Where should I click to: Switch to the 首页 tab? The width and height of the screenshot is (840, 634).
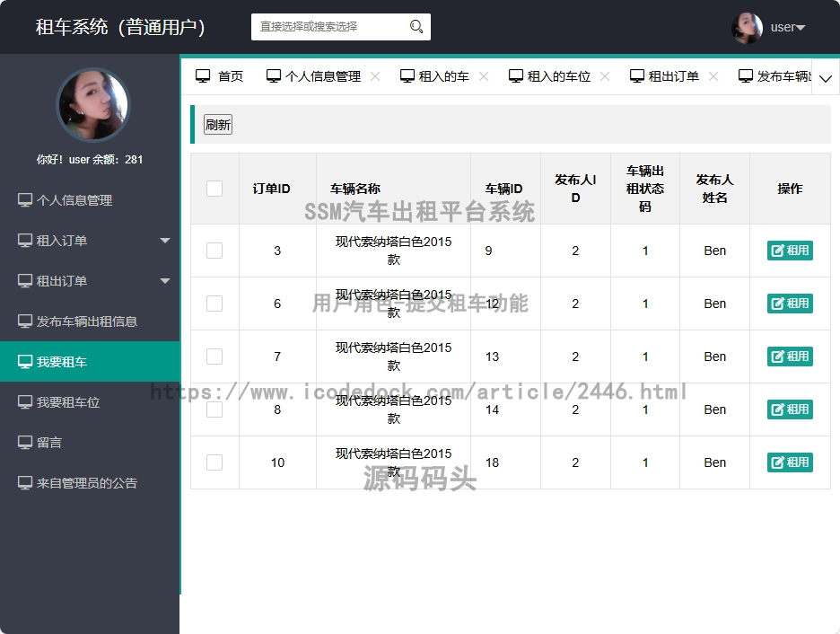point(220,76)
